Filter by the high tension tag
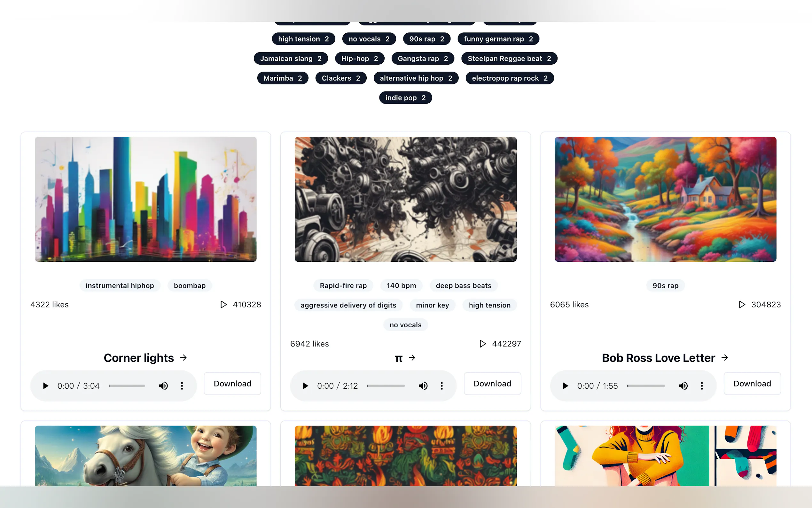The image size is (812, 508). 303,39
